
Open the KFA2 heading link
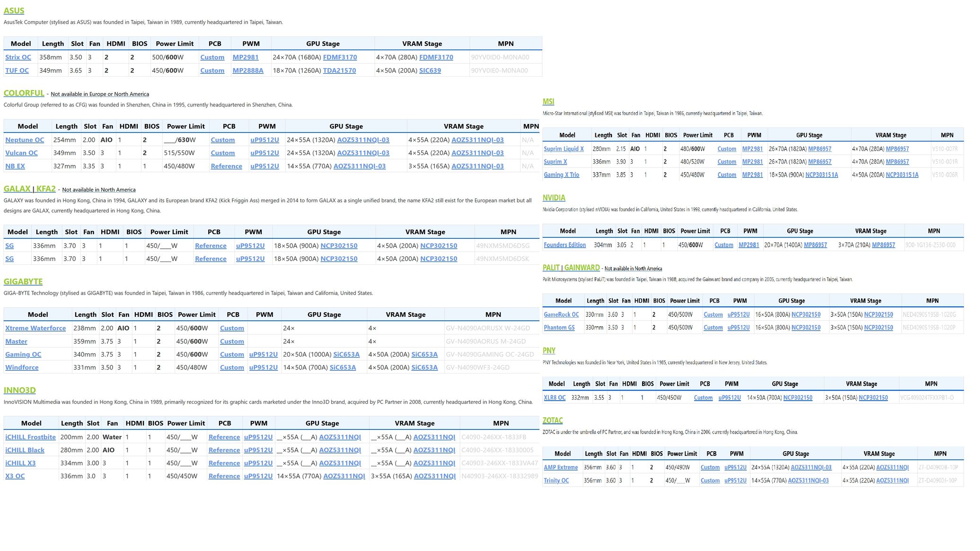click(x=46, y=189)
